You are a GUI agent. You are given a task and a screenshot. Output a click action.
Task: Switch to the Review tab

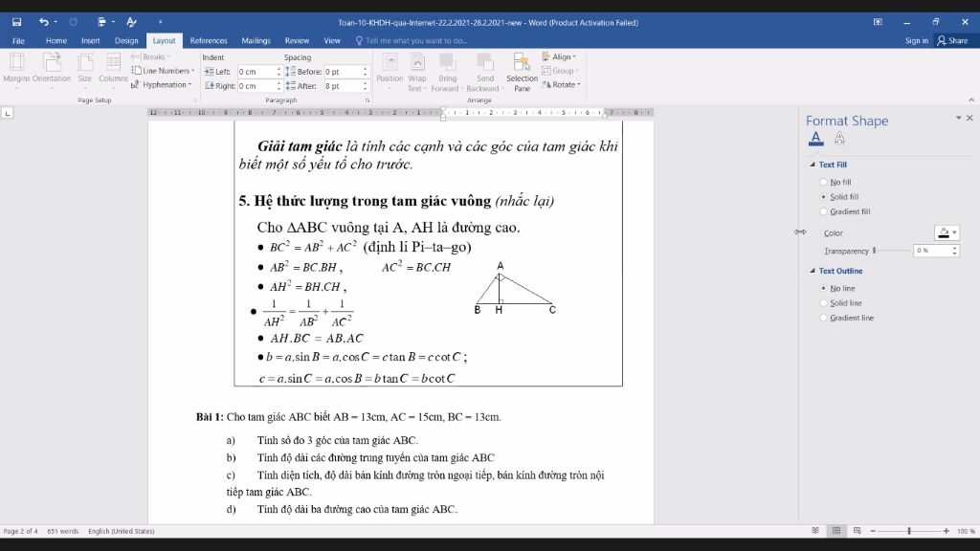click(297, 40)
